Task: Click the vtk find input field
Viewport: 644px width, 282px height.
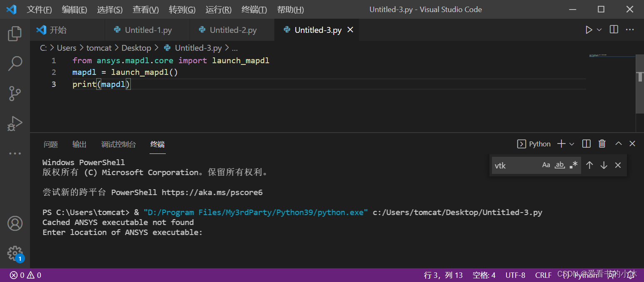Action: click(x=514, y=166)
